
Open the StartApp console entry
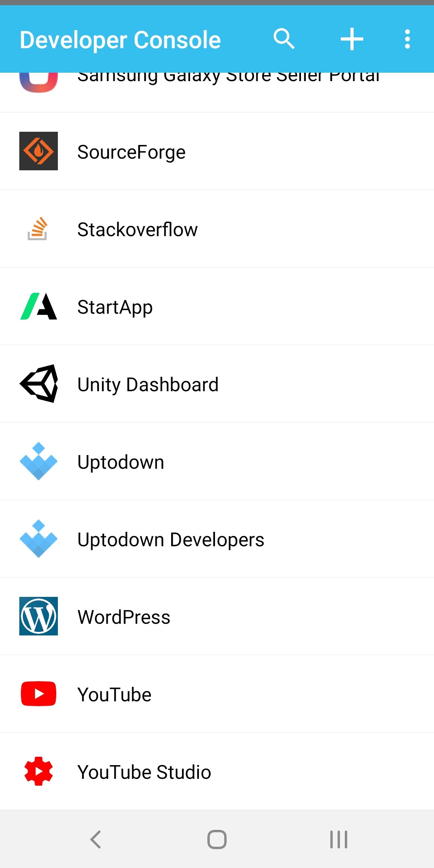(x=217, y=306)
